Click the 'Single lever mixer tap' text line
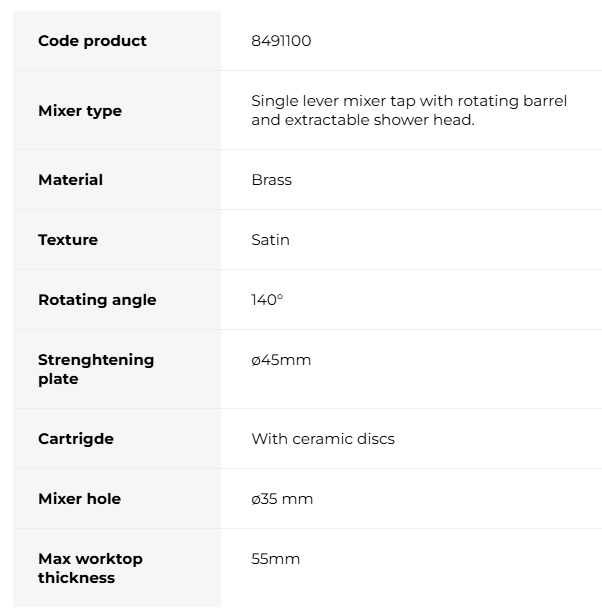Viewport: 602px width, 616px height. tap(408, 101)
